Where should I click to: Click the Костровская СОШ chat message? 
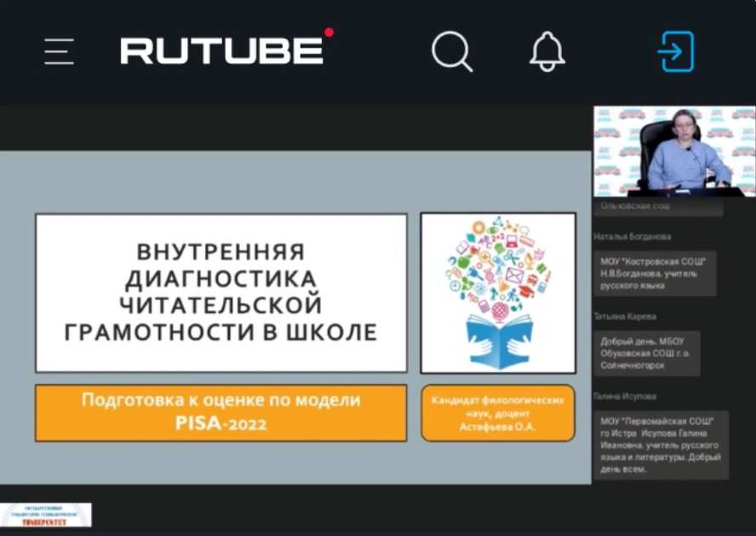[655, 273]
